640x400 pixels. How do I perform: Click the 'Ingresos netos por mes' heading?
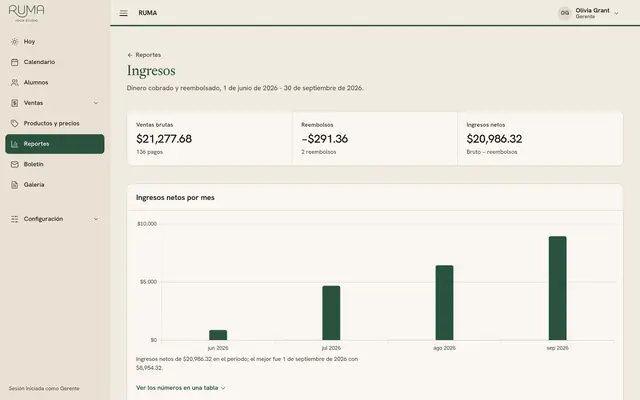[x=175, y=198]
